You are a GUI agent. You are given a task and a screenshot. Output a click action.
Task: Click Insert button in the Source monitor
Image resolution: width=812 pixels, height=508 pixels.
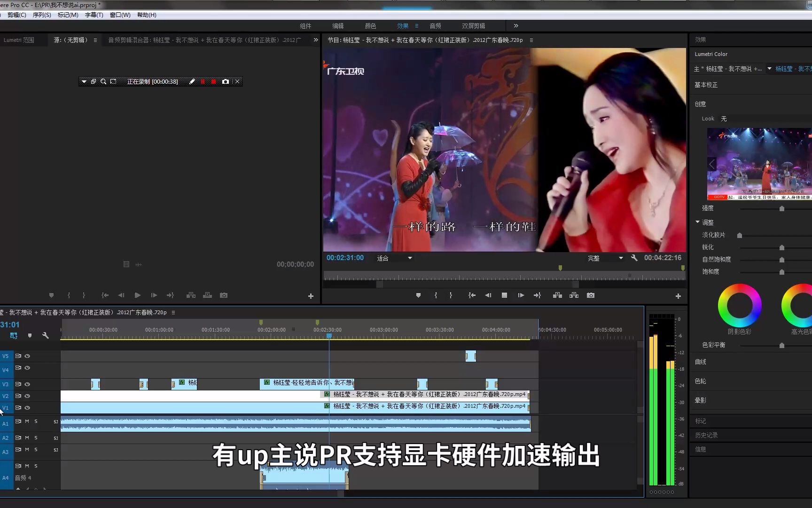[x=191, y=295]
